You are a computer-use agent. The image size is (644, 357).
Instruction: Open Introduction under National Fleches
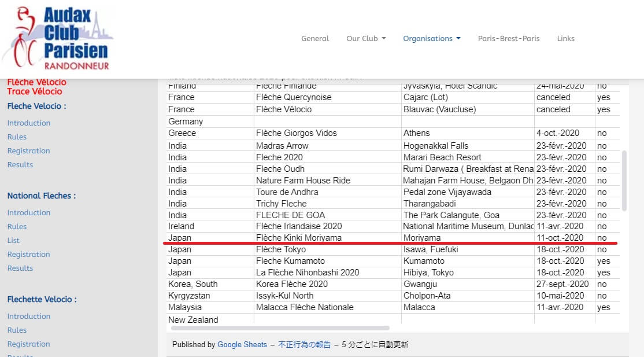(x=29, y=212)
